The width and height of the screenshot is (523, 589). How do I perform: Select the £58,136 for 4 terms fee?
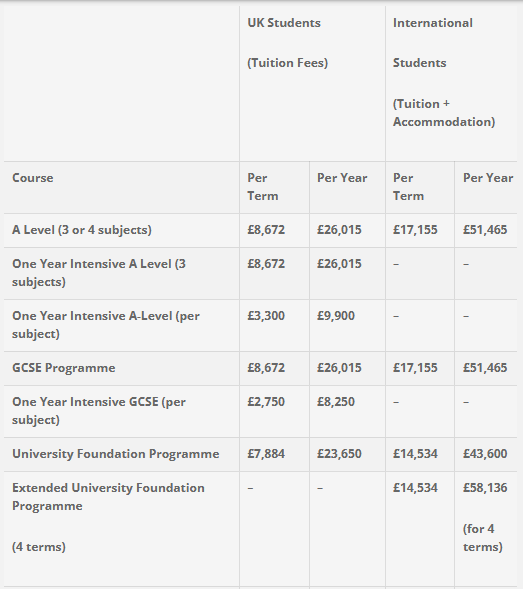(x=485, y=488)
